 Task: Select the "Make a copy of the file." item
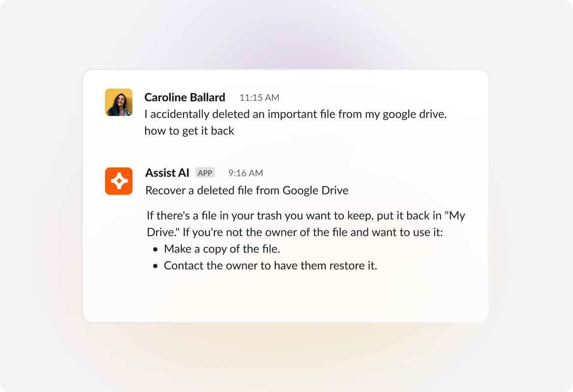tap(222, 249)
